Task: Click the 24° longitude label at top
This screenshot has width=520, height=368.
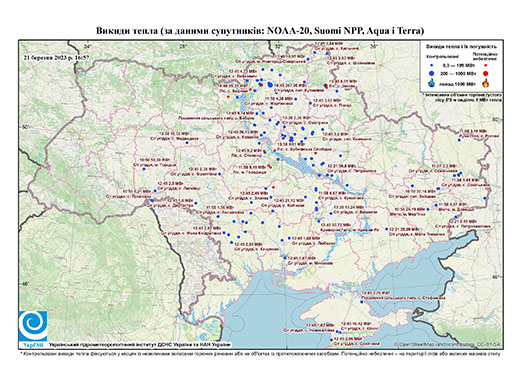Action: pos(87,46)
